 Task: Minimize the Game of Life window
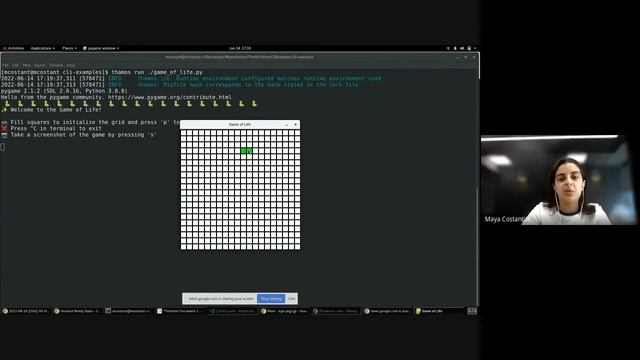tap(287, 124)
